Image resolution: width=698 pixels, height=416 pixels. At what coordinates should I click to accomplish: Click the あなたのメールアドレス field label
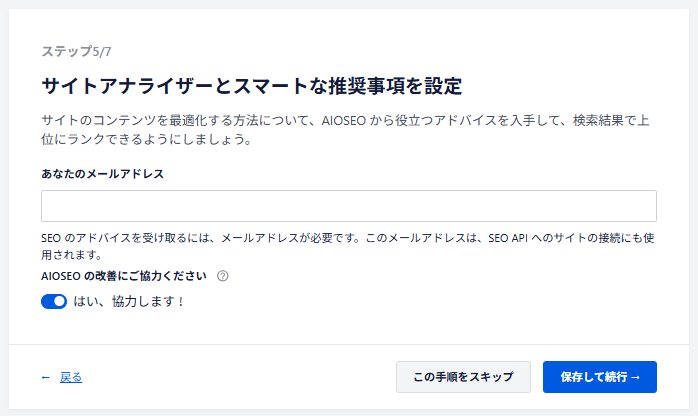click(103, 173)
